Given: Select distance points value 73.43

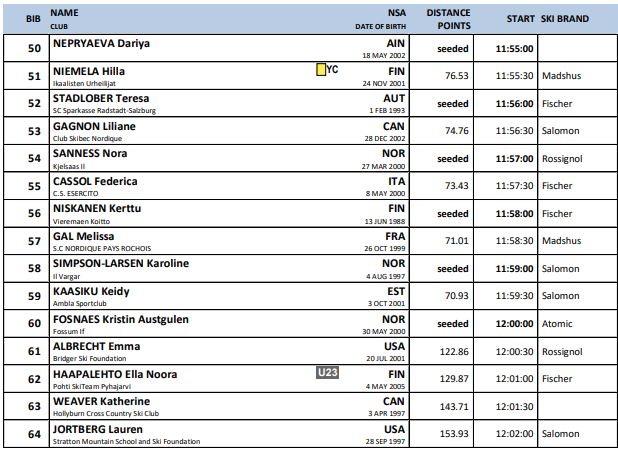Looking at the screenshot, I should click(x=456, y=186).
